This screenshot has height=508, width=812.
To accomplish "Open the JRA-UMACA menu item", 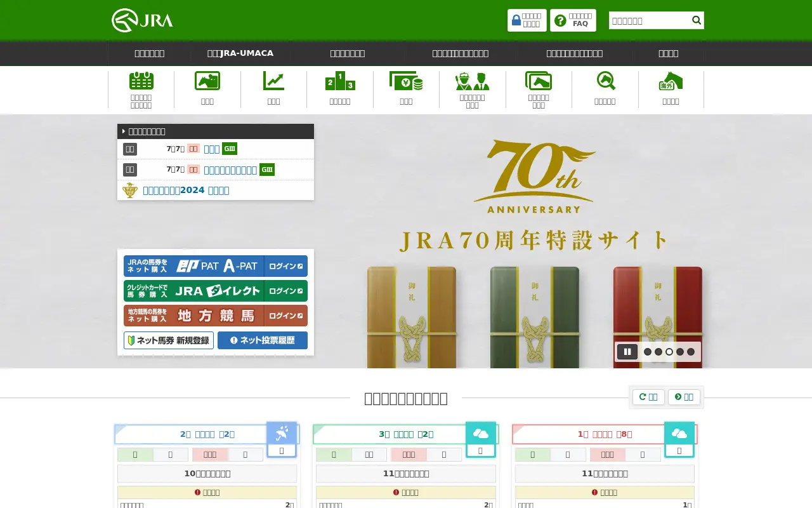I will 240,53.
